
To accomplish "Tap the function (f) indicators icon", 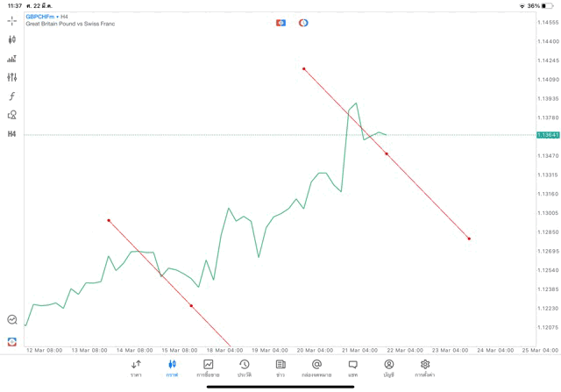I will [x=12, y=96].
